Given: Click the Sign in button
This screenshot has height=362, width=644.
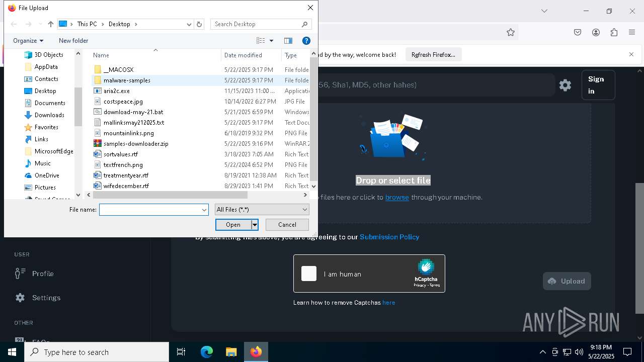Looking at the screenshot, I should [x=598, y=85].
